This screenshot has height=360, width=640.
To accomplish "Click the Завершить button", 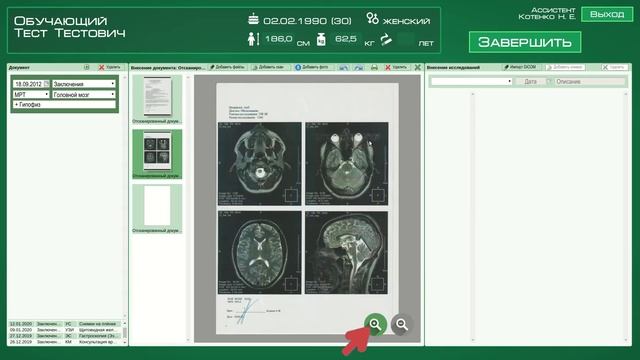I will (x=525, y=42).
